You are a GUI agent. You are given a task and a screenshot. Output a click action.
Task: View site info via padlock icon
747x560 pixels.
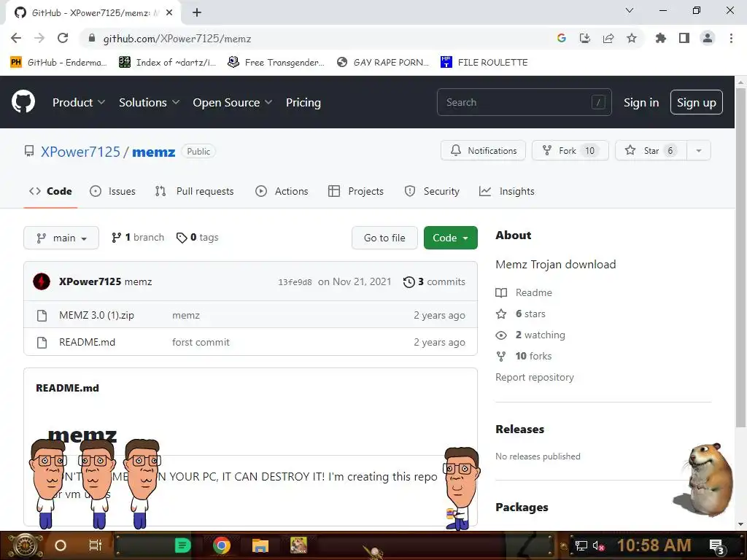[x=92, y=38]
